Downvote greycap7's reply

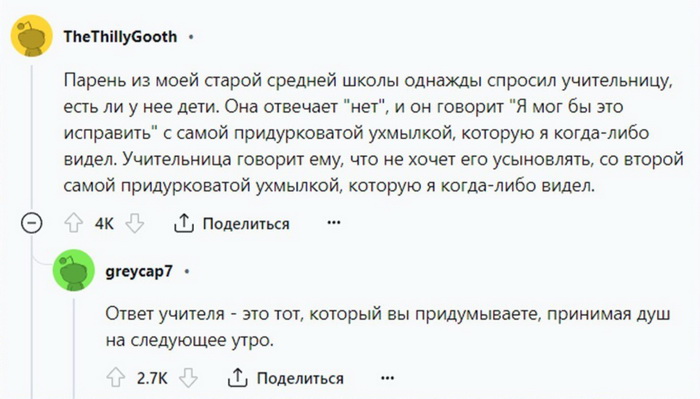(188, 378)
